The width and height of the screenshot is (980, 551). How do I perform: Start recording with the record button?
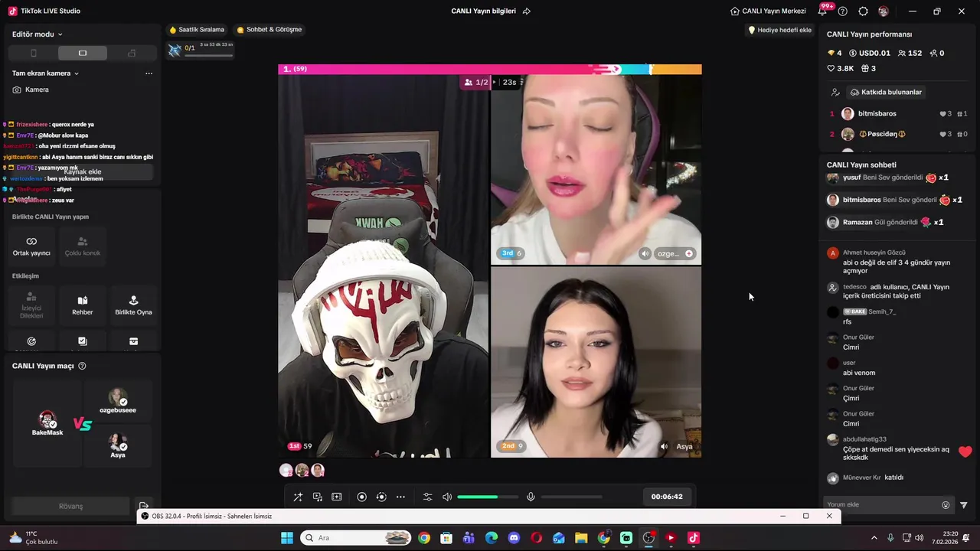point(362,497)
